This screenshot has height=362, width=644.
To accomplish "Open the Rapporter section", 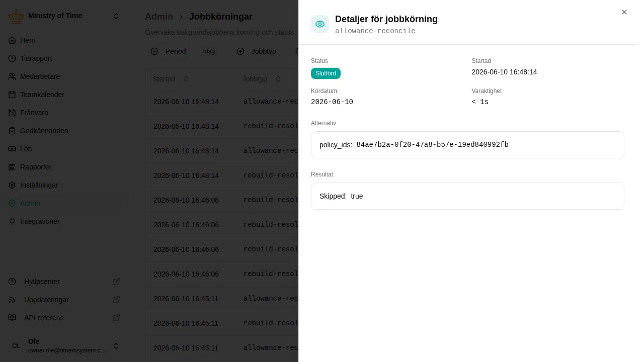I will point(64,167).
